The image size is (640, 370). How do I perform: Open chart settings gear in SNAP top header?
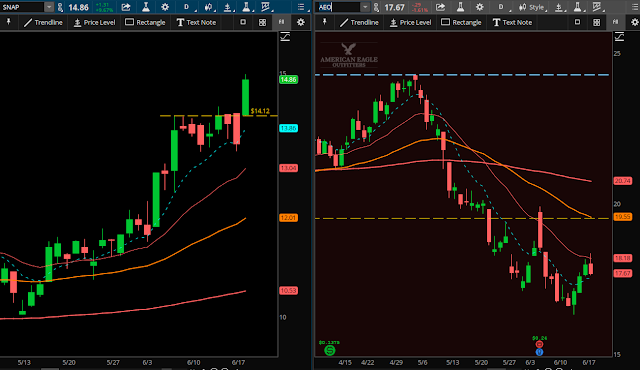pyautogui.click(x=165, y=7)
